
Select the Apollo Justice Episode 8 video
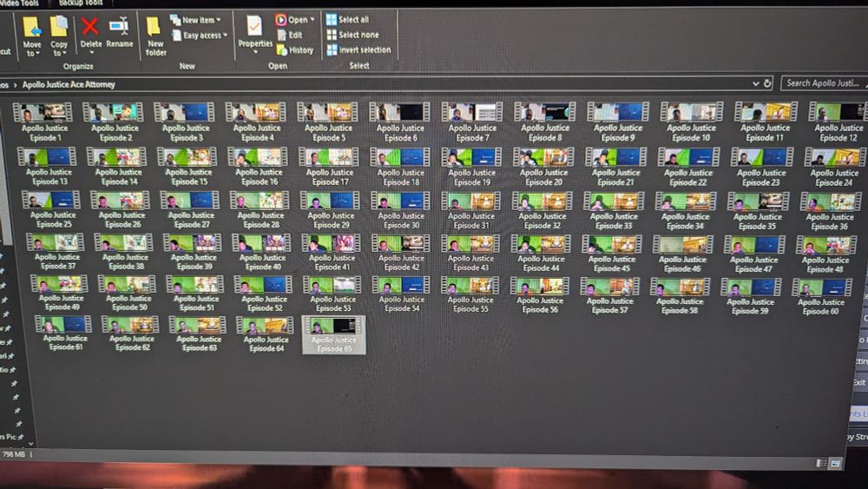coord(545,122)
